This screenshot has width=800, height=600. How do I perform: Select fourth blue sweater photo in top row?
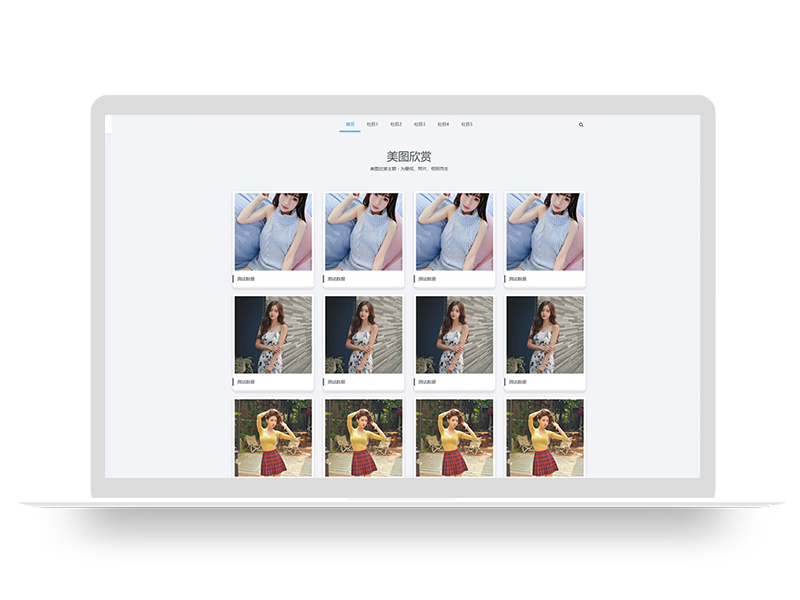[x=545, y=232]
